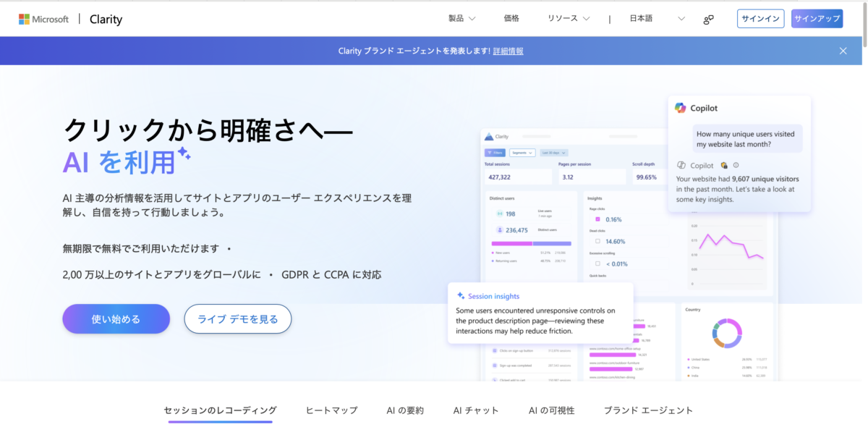Image resolution: width=868 pixels, height=435 pixels.
Task: Click the Total sessions value 427,322
Action: pyautogui.click(x=499, y=177)
